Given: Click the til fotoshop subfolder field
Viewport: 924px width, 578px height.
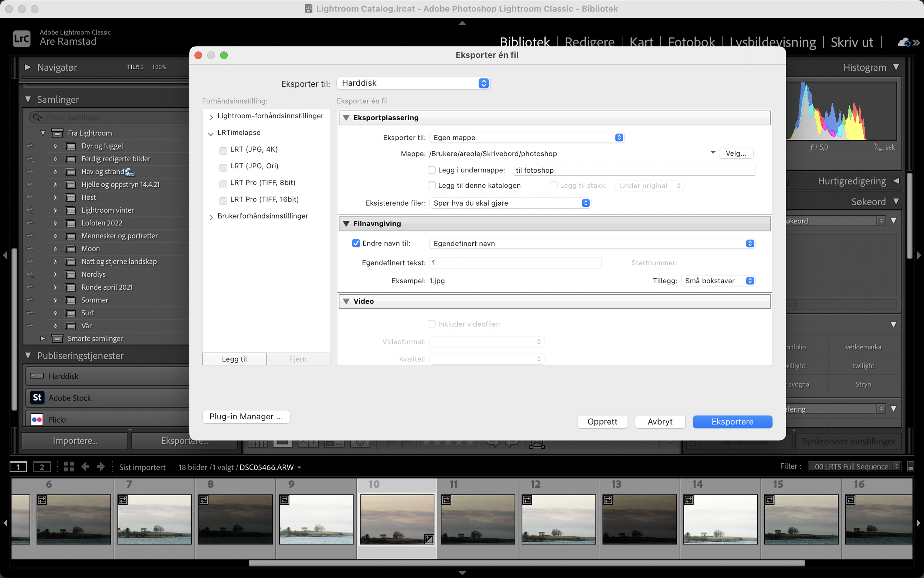Looking at the screenshot, I should pyautogui.click(x=634, y=170).
